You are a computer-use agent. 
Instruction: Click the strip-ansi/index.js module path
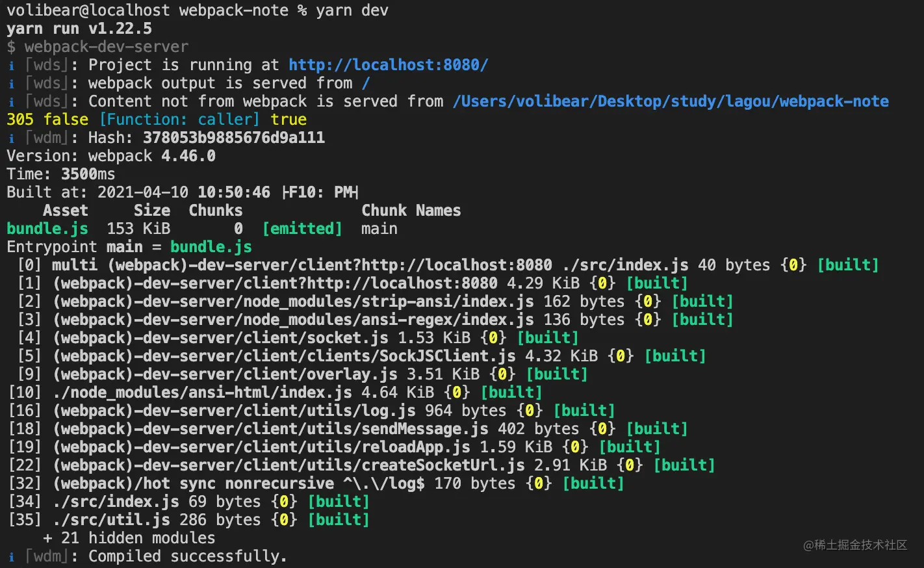coord(294,302)
